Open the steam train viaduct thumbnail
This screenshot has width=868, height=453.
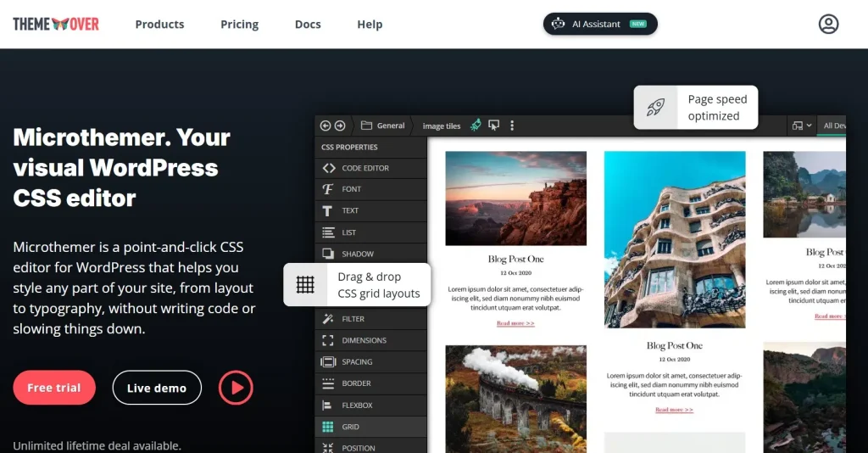pos(516,400)
